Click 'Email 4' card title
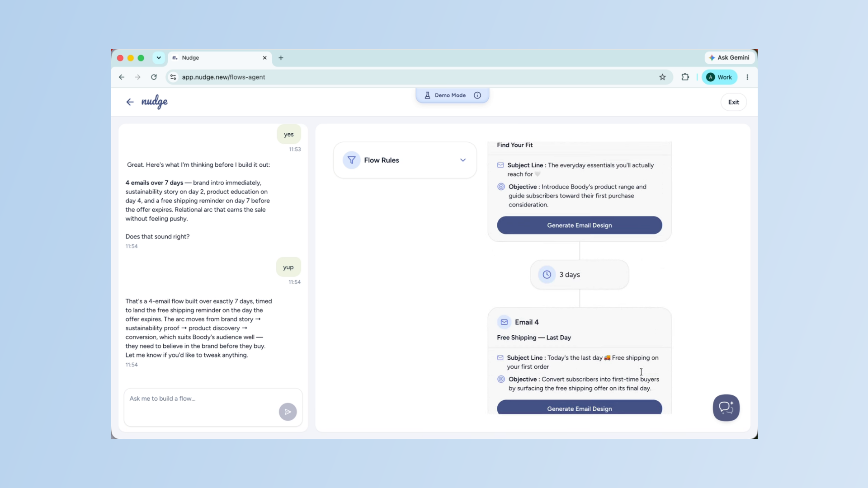Image resolution: width=868 pixels, height=488 pixels. click(x=527, y=322)
